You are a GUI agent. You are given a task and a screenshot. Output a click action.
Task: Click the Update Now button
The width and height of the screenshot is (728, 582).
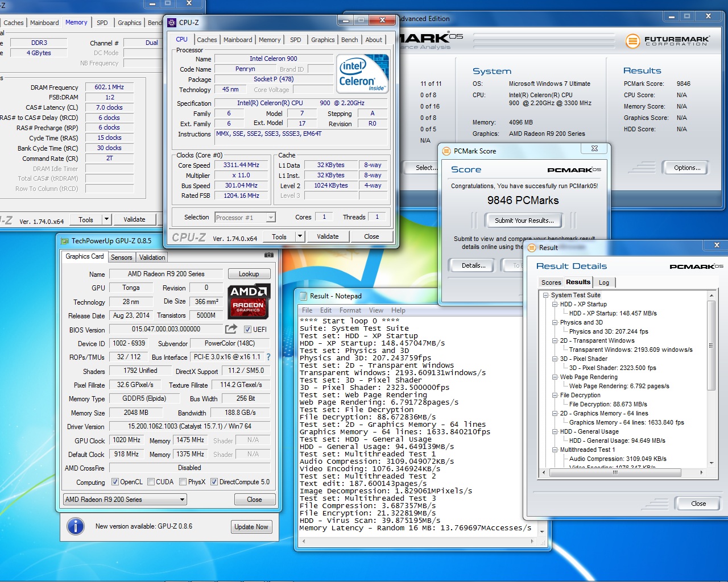click(251, 527)
